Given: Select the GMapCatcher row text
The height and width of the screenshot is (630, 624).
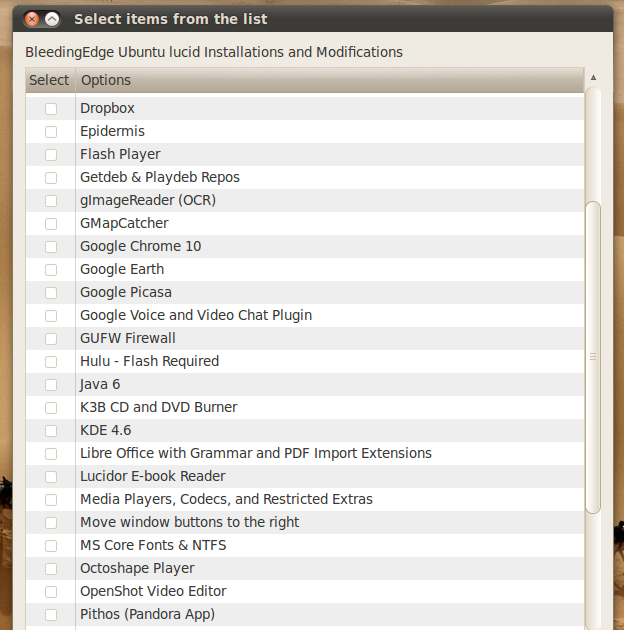Looking at the screenshot, I should tap(124, 223).
